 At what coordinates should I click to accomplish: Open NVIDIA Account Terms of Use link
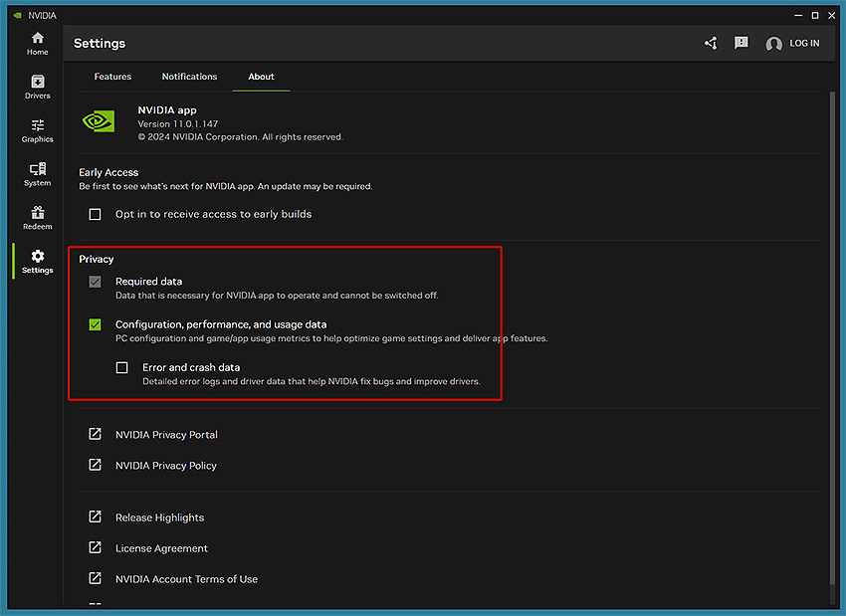(x=187, y=579)
